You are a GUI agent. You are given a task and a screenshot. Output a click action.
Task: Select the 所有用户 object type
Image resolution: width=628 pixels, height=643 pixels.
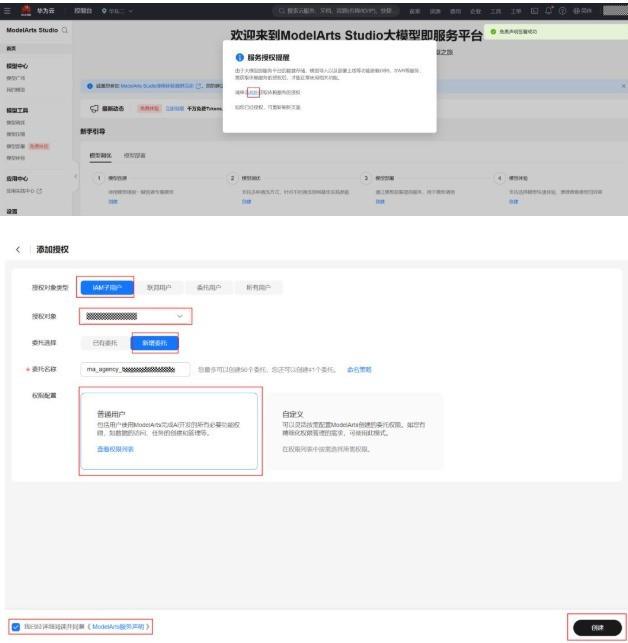click(258, 287)
